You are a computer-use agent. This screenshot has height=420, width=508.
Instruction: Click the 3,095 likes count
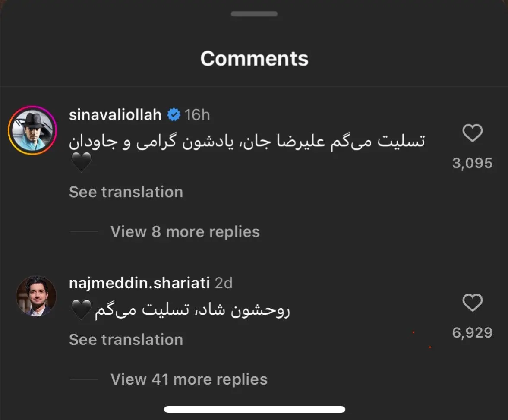472,163
